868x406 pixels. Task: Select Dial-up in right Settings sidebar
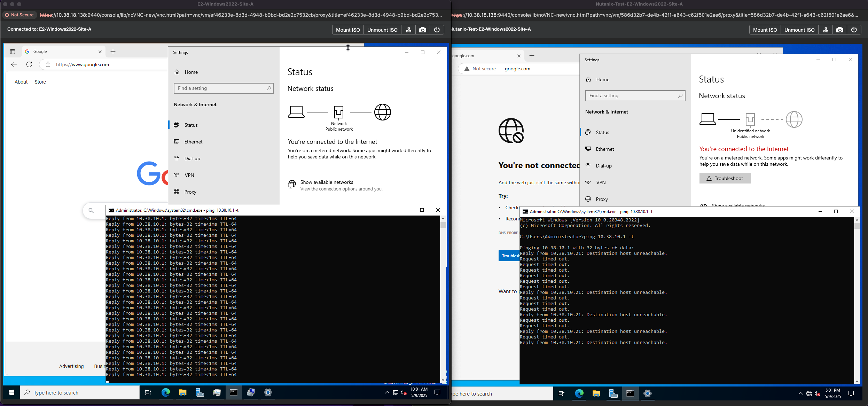point(635,166)
